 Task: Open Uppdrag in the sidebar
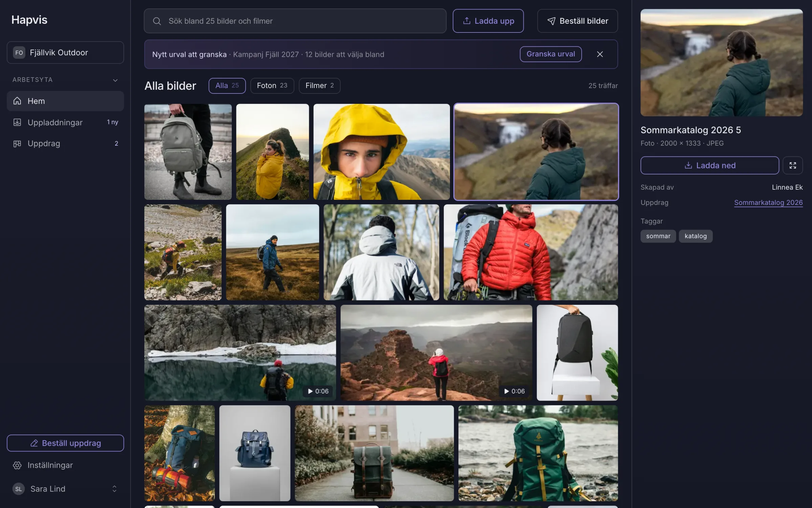[x=65, y=144]
